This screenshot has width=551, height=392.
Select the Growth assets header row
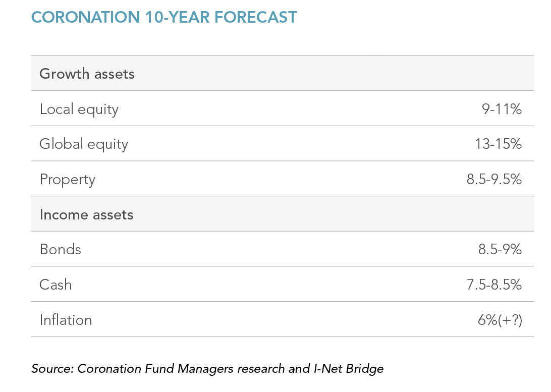click(283, 73)
